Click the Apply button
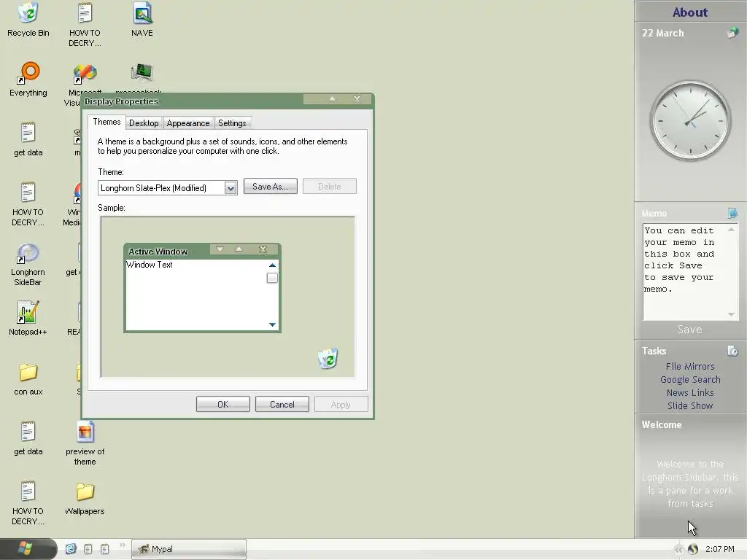This screenshot has height=560, width=747. point(341,404)
